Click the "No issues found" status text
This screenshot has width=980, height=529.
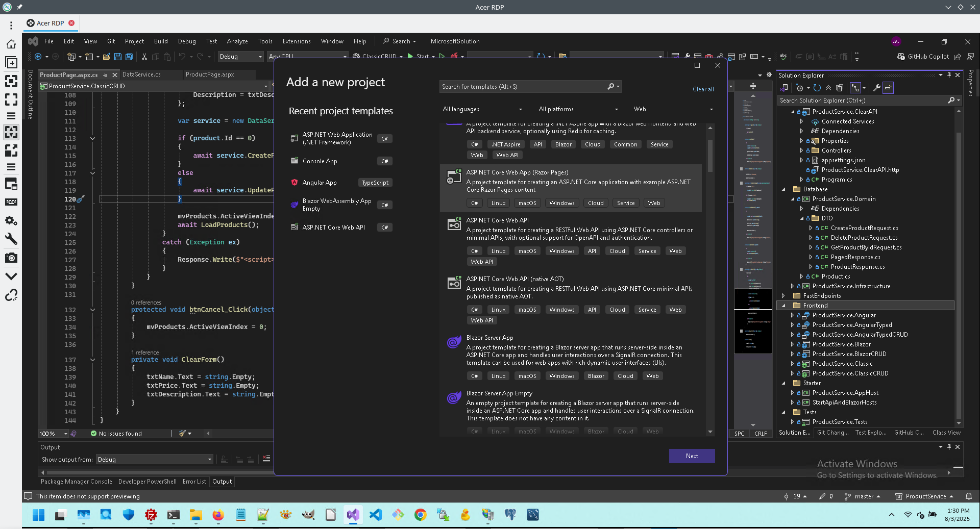[x=120, y=434]
